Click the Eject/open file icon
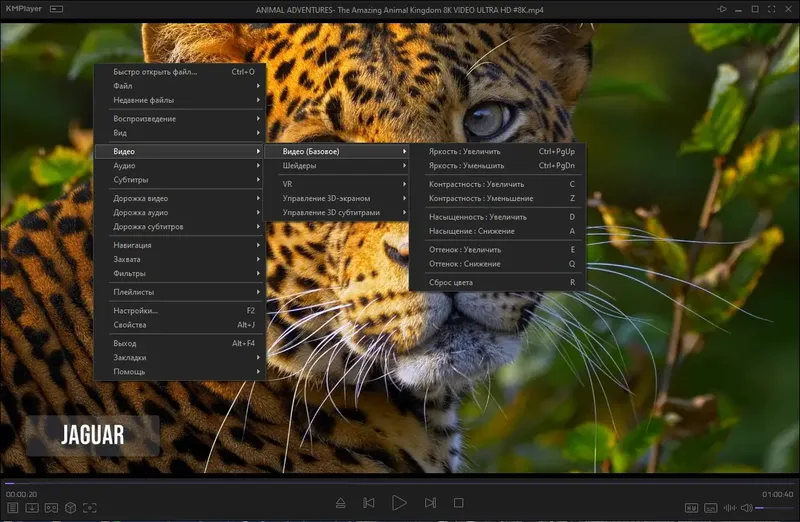The width and height of the screenshot is (800, 522). coord(340,503)
